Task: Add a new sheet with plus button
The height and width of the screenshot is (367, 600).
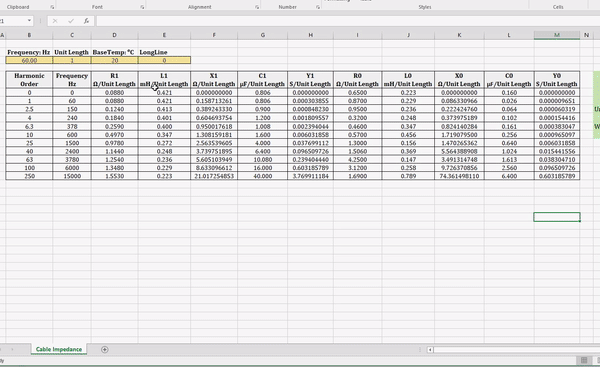Action: pyautogui.click(x=104, y=349)
